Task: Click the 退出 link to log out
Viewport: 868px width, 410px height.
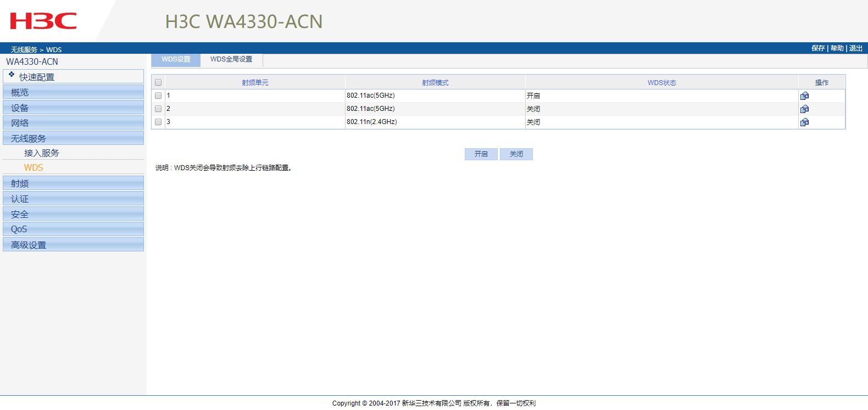Action: [855, 48]
